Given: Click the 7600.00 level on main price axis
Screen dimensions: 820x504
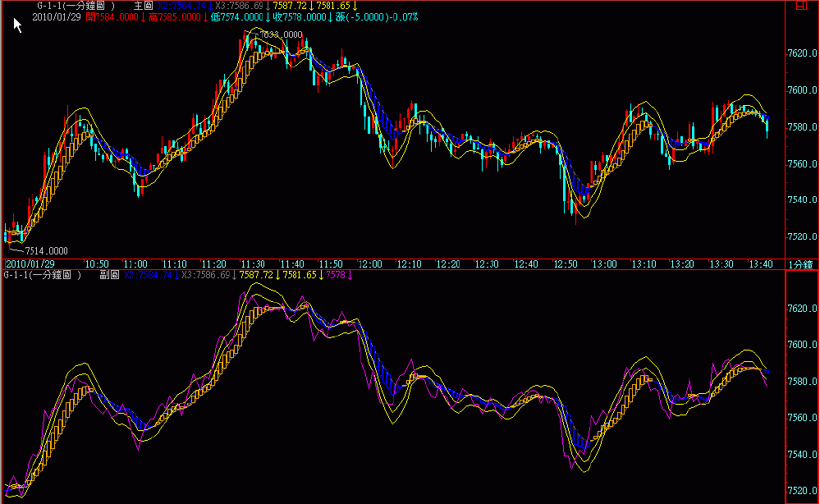Looking at the screenshot, I should (x=801, y=90).
